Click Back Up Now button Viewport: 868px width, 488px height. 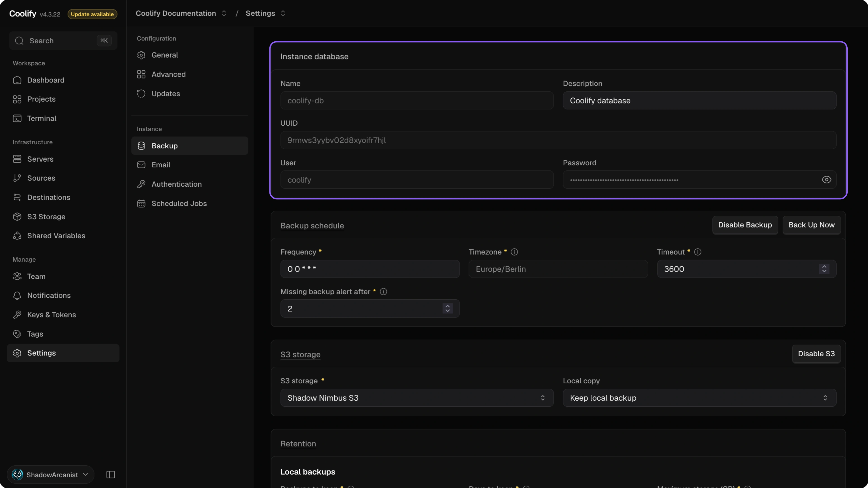(811, 225)
